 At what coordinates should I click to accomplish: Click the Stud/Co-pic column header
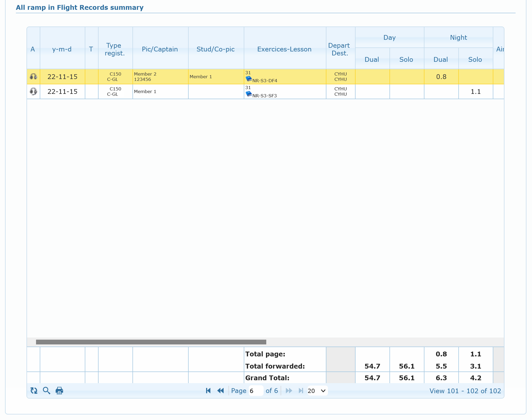click(x=215, y=49)
